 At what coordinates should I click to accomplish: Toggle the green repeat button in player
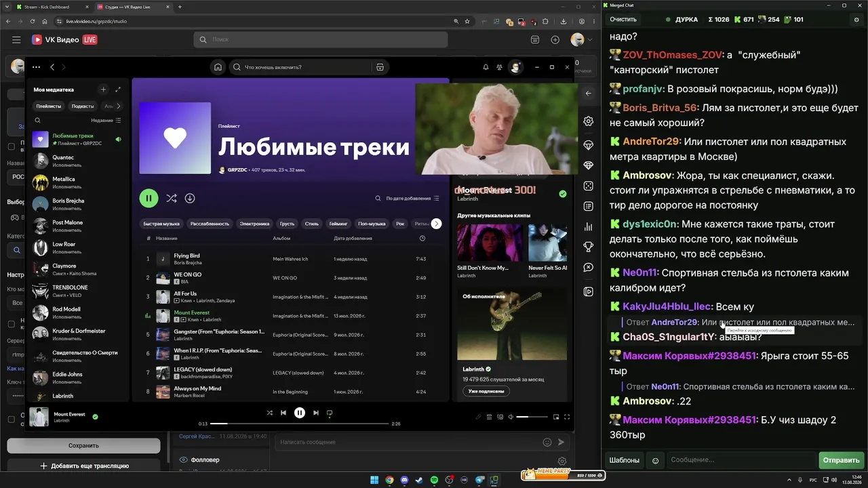point(330,413)
